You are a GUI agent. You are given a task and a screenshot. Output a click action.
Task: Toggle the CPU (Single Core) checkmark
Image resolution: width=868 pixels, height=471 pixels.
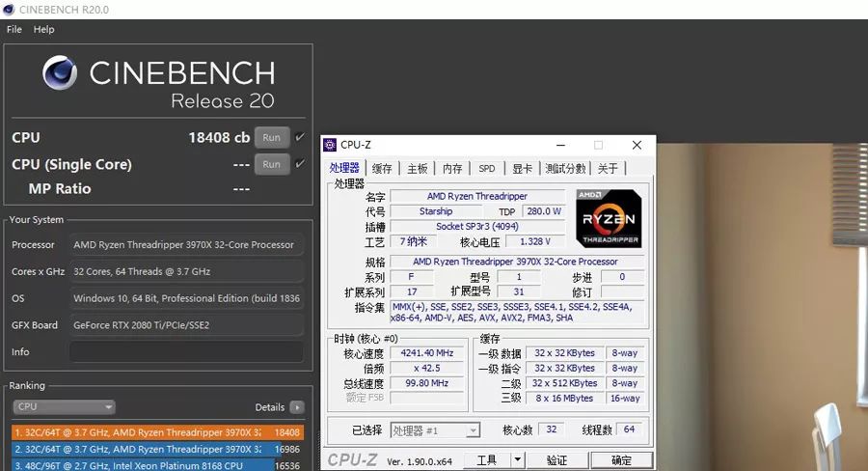point(300,164)
